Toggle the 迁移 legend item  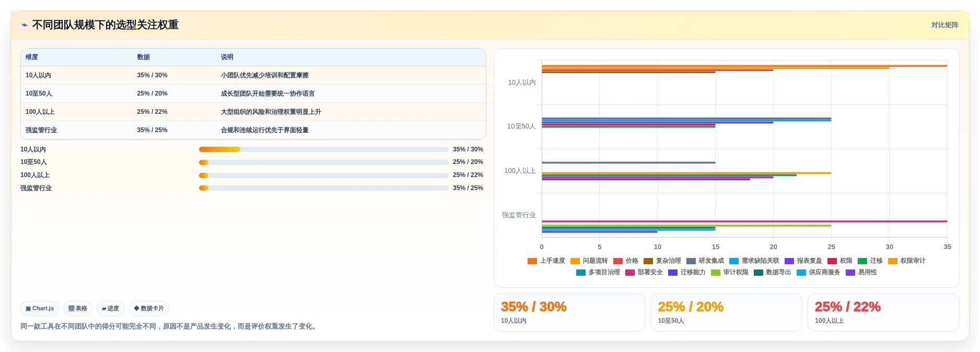point(870,261)
